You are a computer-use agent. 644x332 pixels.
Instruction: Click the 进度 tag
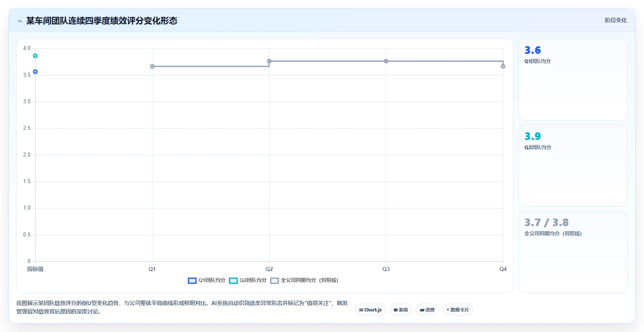427,310
